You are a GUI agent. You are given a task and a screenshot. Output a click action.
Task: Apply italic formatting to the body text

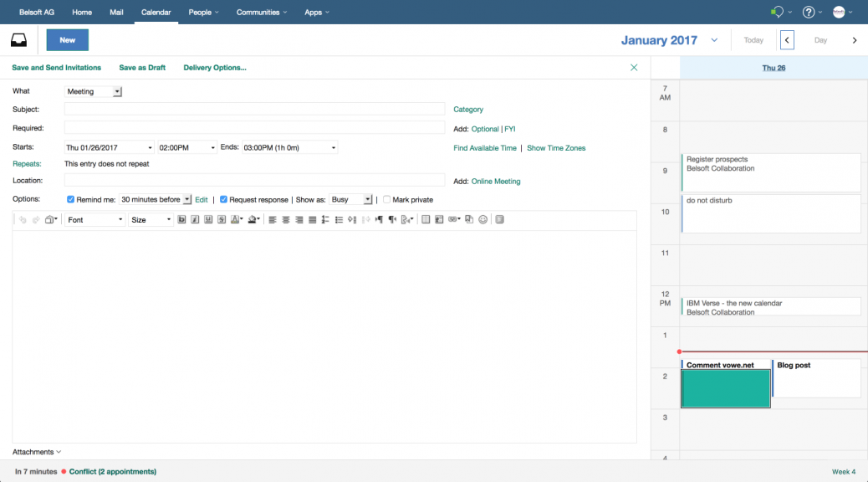point(194,219)
